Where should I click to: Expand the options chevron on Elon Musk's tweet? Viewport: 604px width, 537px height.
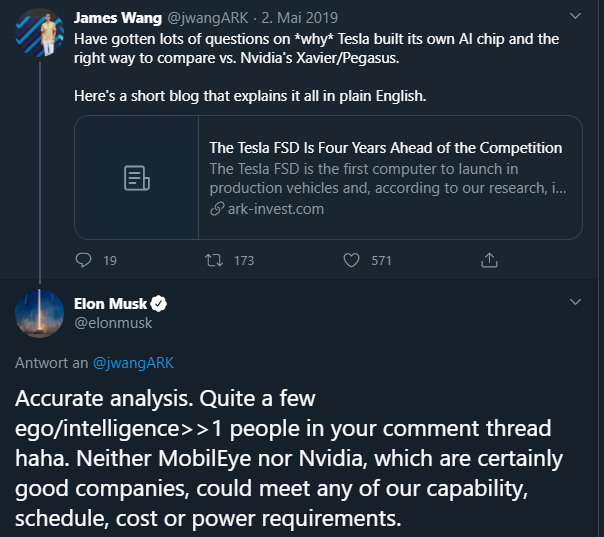point(574,302)
